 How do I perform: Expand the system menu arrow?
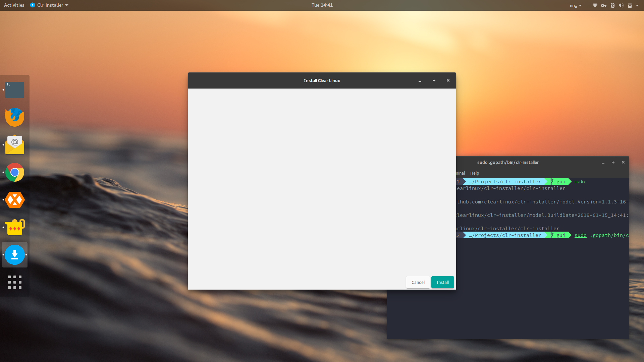[637, 5]
